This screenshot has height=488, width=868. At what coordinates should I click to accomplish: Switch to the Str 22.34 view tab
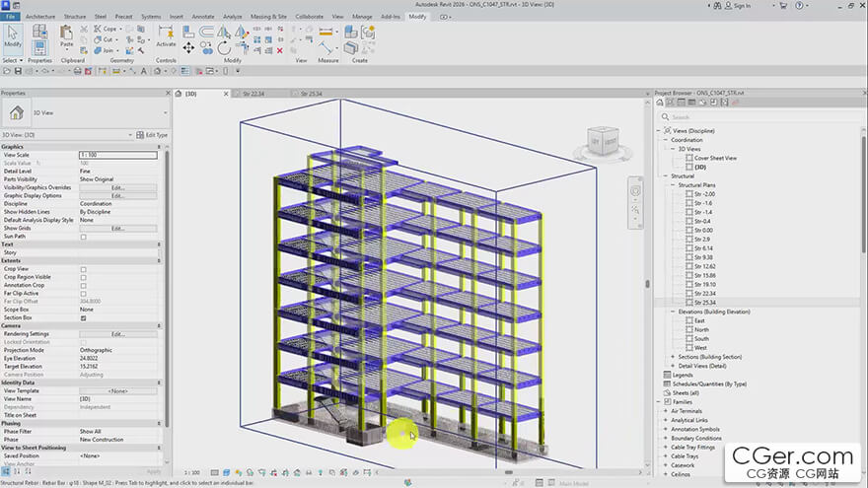point(253,94)
